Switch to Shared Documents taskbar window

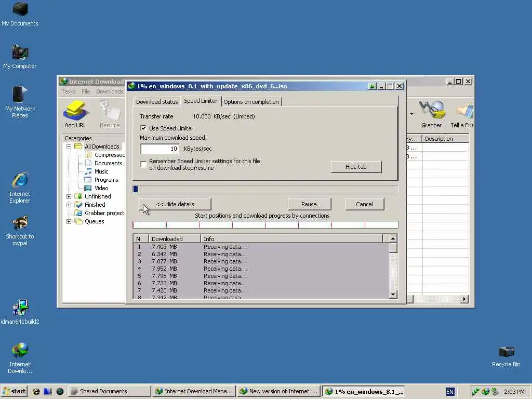109,391
